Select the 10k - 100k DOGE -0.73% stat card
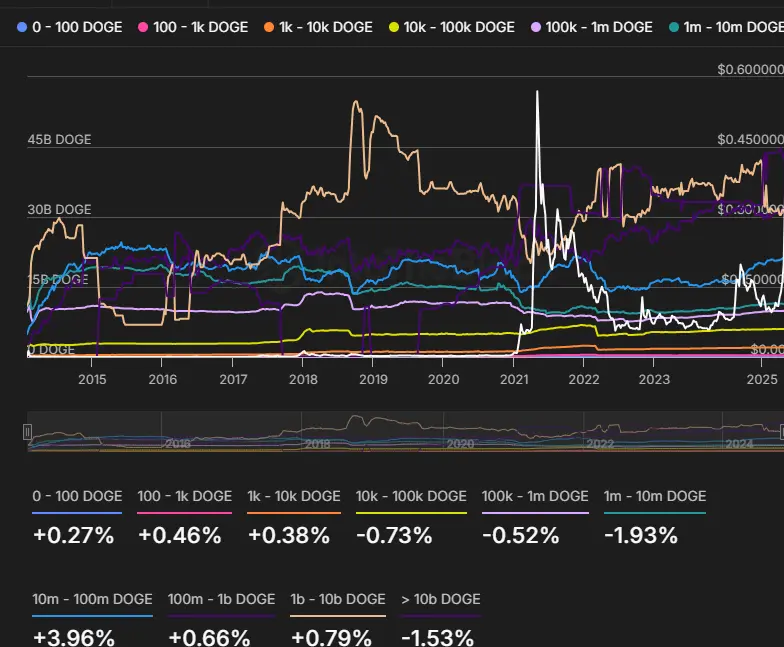This screenshot has height=647, width=784. [x=411, y=517]
